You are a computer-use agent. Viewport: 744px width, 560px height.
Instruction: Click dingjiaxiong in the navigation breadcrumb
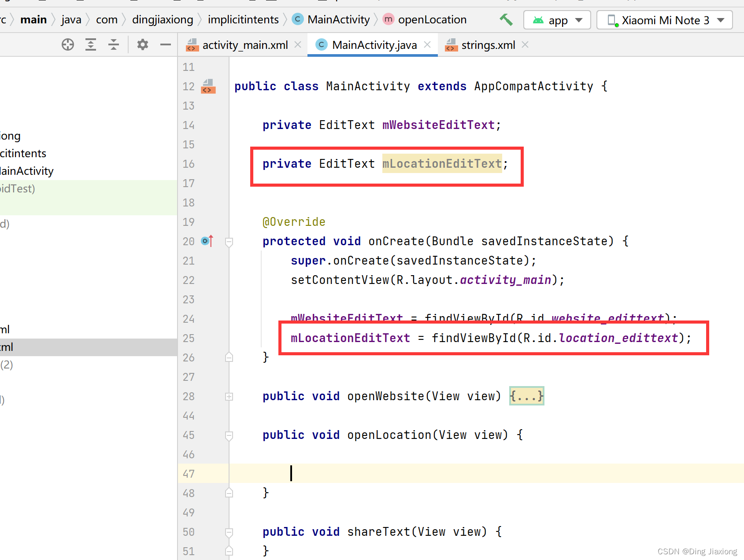162,19
